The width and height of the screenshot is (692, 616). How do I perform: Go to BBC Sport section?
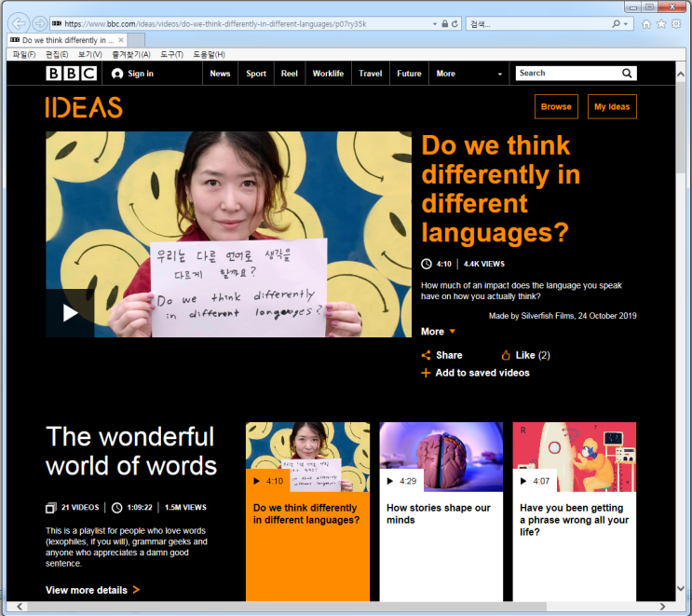[x=256, y=74]
